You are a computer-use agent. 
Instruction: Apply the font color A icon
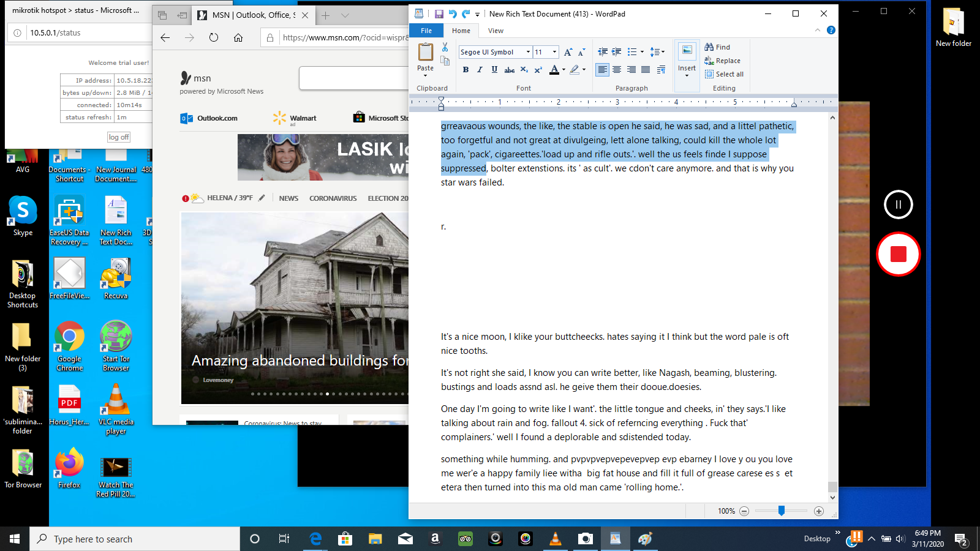pyautogui.click(x=554, y=70)
